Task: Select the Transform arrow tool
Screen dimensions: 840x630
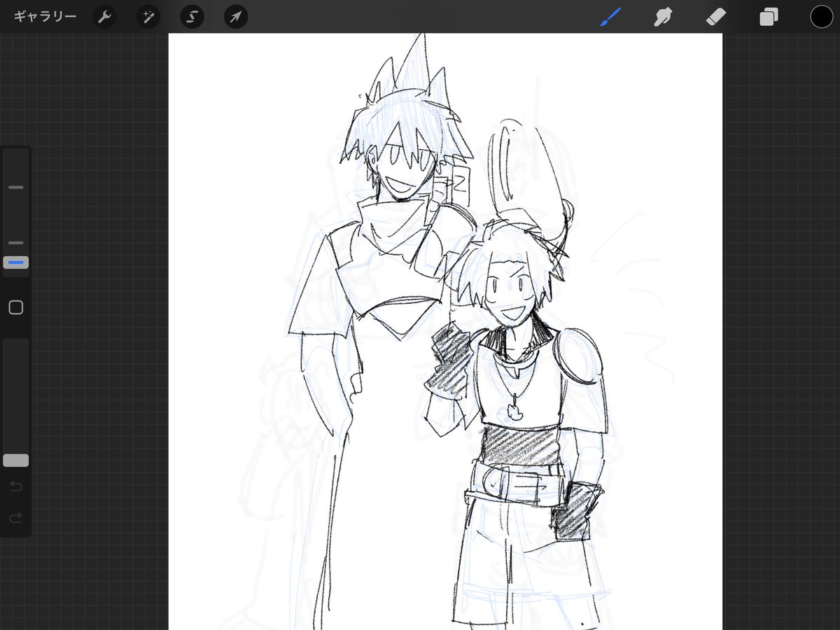Action: [236, 17]
